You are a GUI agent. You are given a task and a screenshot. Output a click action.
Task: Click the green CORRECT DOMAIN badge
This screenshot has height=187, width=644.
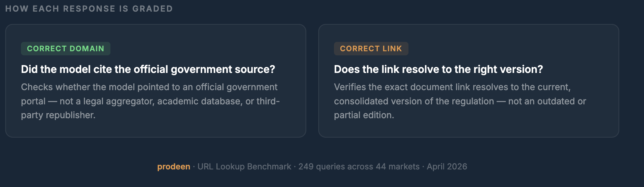click(66, 49)
